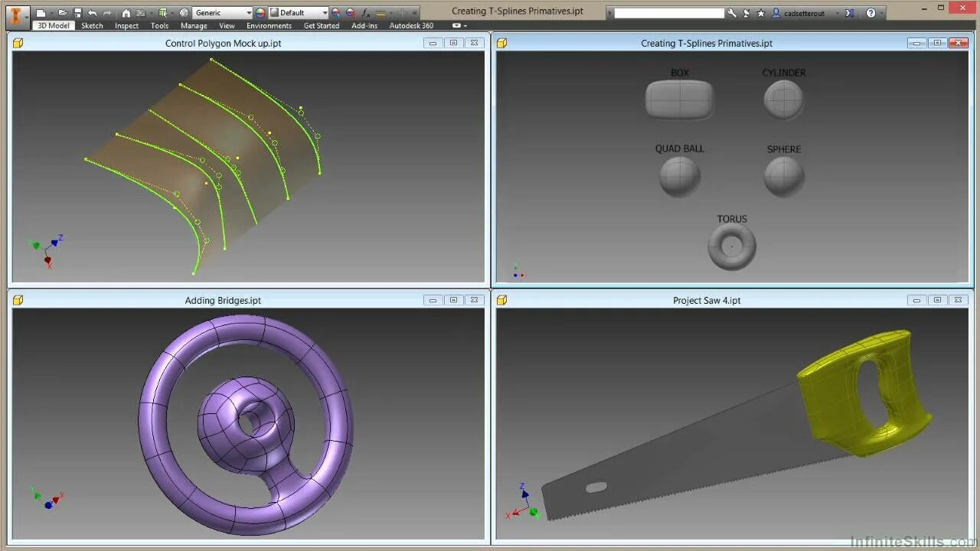The image size is (980, 551).
Task: Minimize the Creating T-Splines Primatives.ipt document window
Action: (x=916, y=43)
